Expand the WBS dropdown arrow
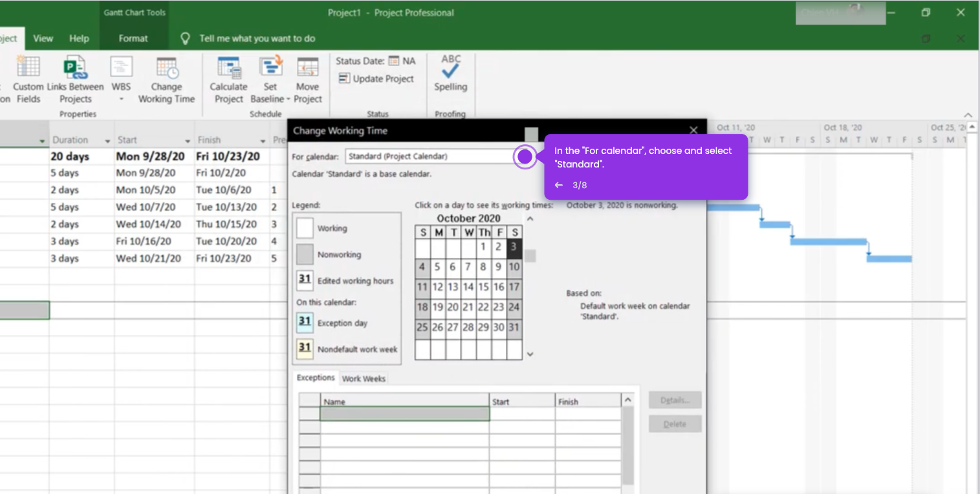 (121, 100)
